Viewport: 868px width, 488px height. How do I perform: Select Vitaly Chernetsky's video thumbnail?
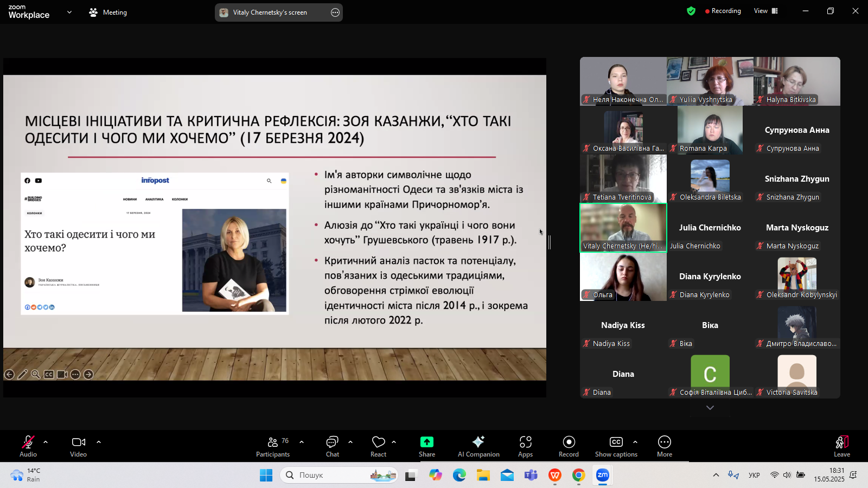pyautogui.click(x=623, y=227)
